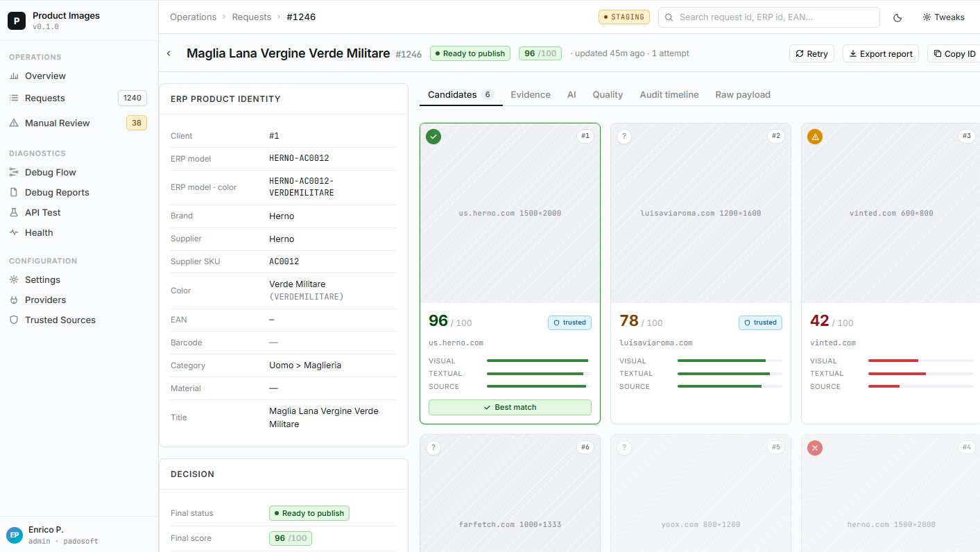Click the Providers plug icon
Viewport: 980px width, 552px height.
[x=14, y=300]
